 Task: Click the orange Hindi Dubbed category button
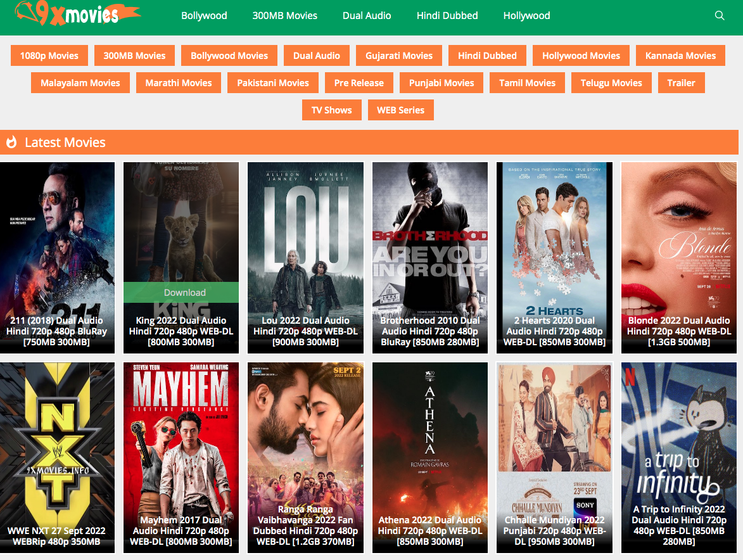point(487,56)
